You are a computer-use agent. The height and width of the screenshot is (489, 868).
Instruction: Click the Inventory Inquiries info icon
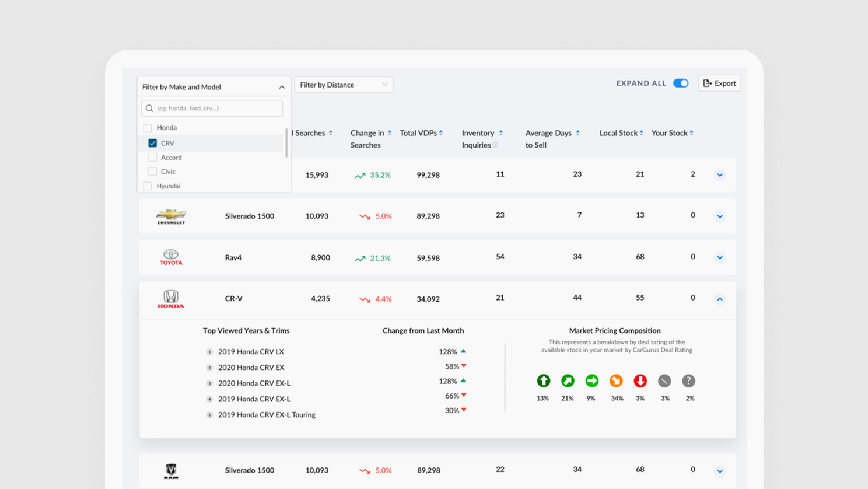[x=495, y=145]
